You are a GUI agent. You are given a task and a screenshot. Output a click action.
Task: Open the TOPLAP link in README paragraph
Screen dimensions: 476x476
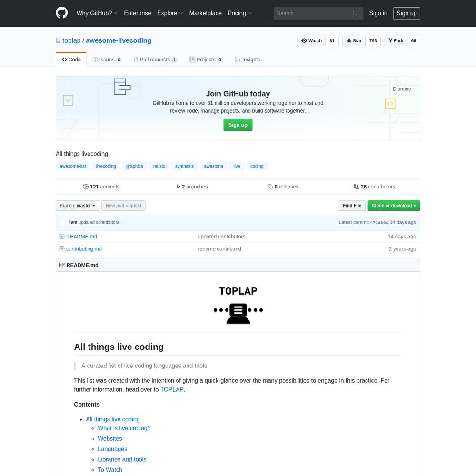(x=172, y=389)
